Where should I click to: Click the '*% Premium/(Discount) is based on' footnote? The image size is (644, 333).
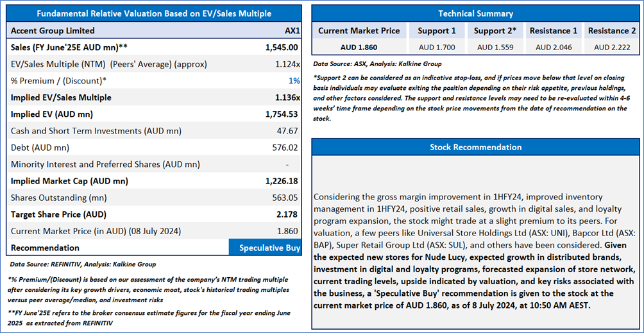click(x=148, y=291)
